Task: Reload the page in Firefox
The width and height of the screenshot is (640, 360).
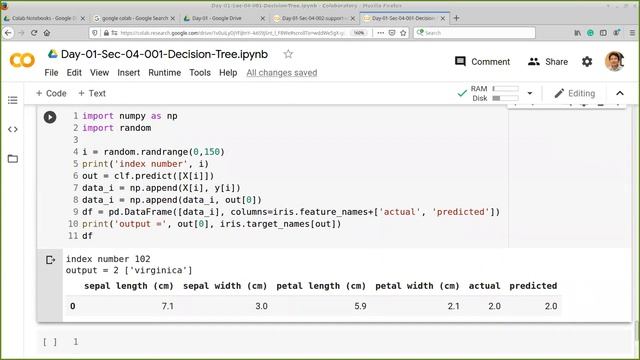Action: [34, 33]
